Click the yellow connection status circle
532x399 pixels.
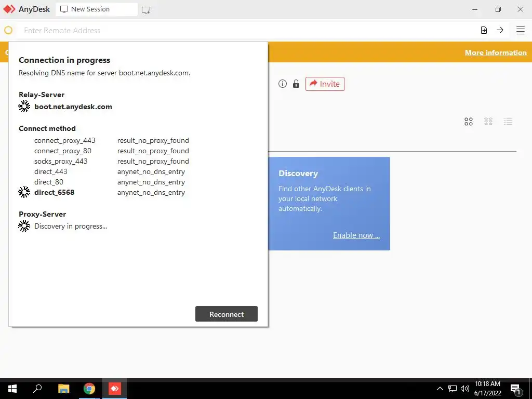click(8, 30)
